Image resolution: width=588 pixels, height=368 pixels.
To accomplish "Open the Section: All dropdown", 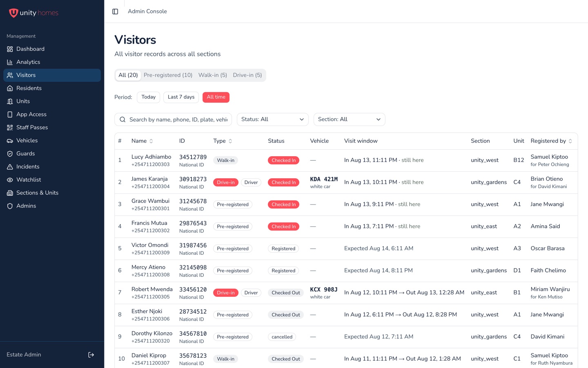I will point(350,119).
